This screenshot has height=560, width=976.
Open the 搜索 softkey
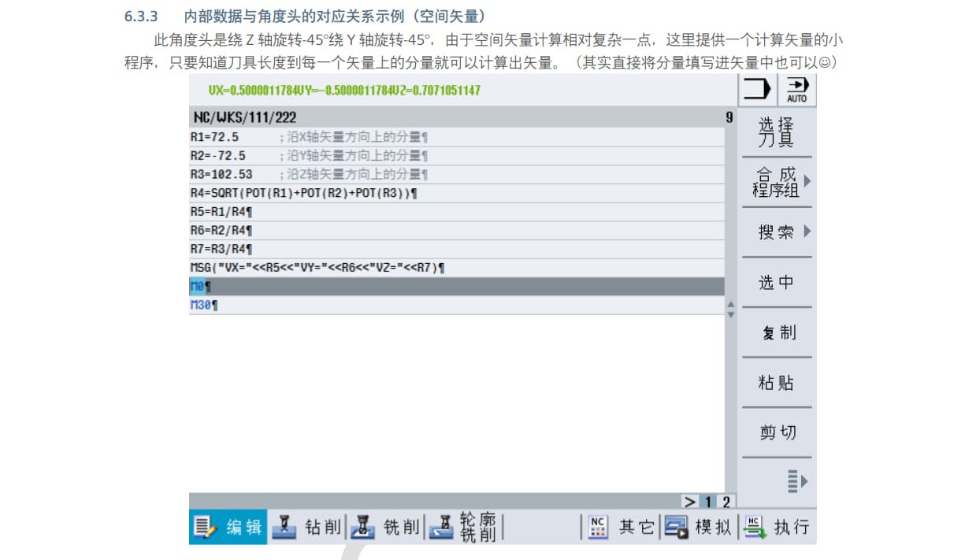(777, 232)
